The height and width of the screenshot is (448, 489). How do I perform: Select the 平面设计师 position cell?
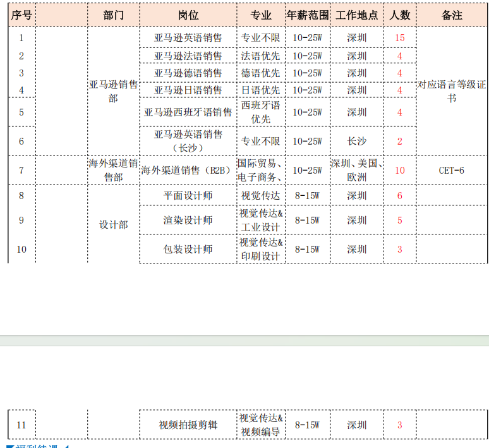[x=188, y=196]
